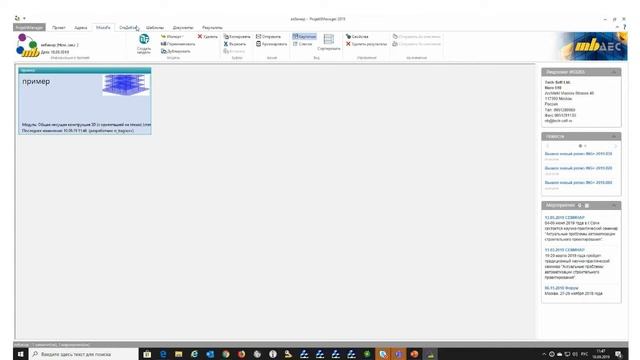640x360 pixels.
Task: Click Копировать in the clipboard group
Action: pos(237,37)
